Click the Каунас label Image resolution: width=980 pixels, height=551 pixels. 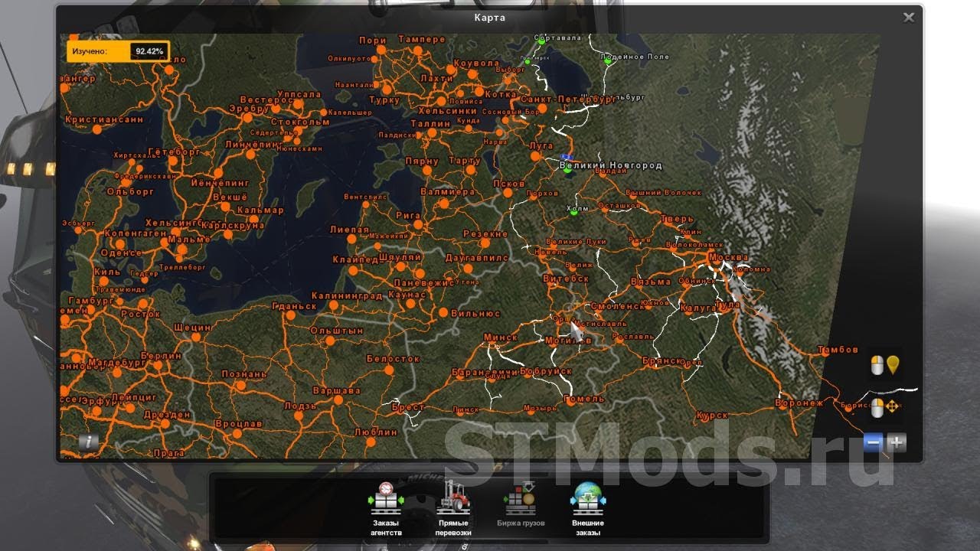pyautogui.click(x=407, y=295)
